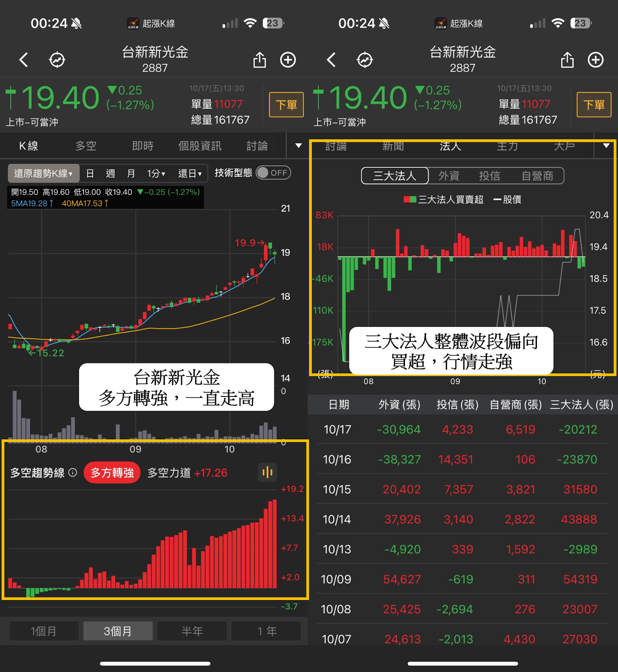618x672 pixels.
Task: Select the 外資 segment
Action: pyautogui.click(x=449, y=176)
